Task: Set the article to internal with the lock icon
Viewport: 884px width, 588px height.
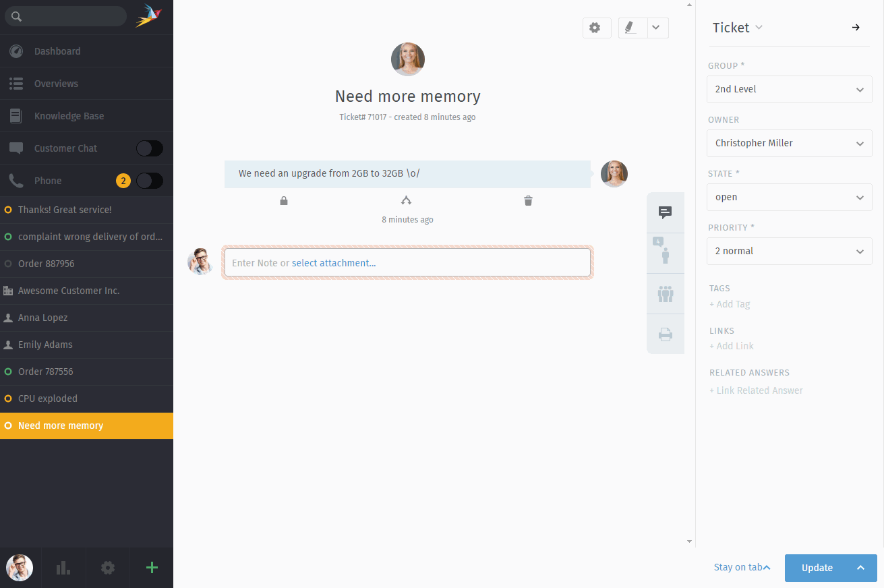Action: tap(283, 200)
